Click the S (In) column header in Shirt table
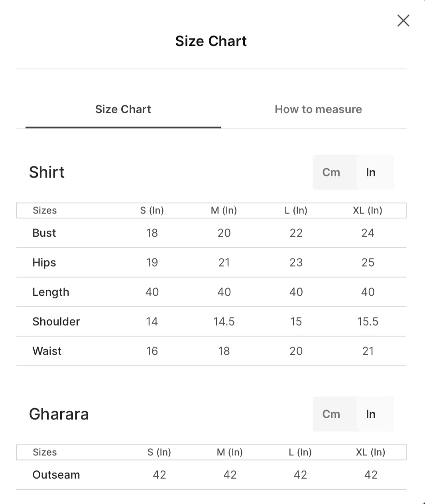 coord(152,210)
